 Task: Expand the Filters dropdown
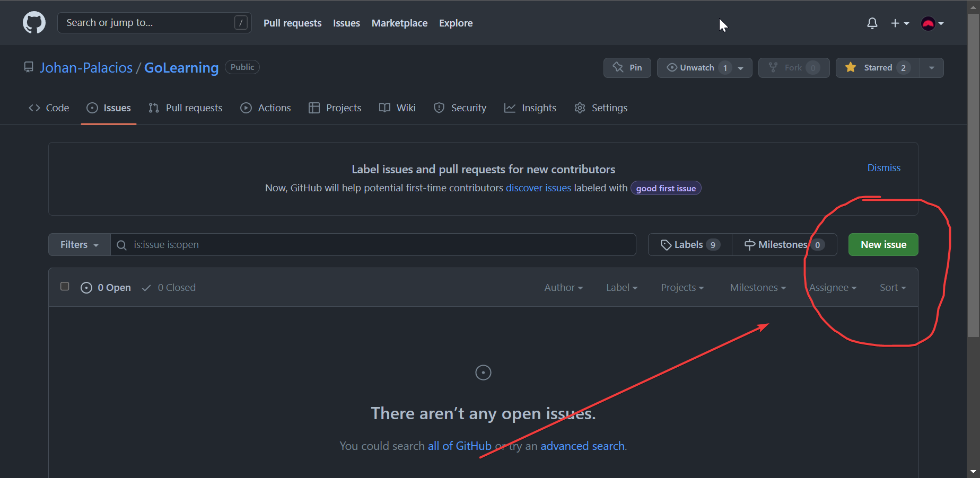[x=80, y=245]
